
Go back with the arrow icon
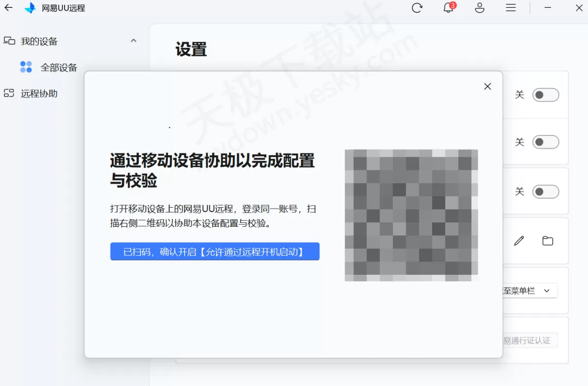(x=8, y=8)
